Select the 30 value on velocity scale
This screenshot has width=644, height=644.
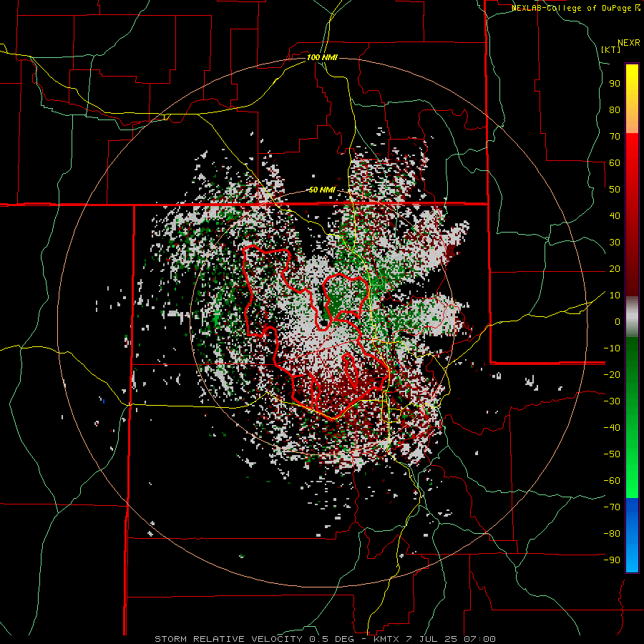click(x=615, y=243)
